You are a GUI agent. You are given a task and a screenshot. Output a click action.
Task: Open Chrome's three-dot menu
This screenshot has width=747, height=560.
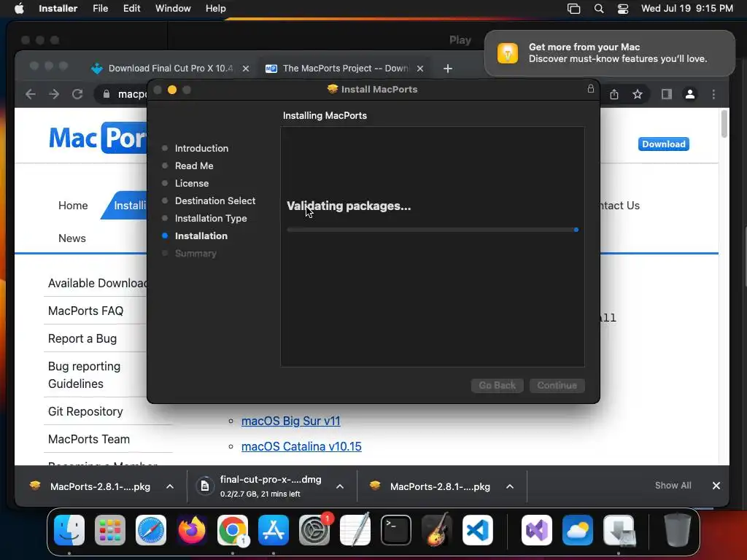coord(713,94)
